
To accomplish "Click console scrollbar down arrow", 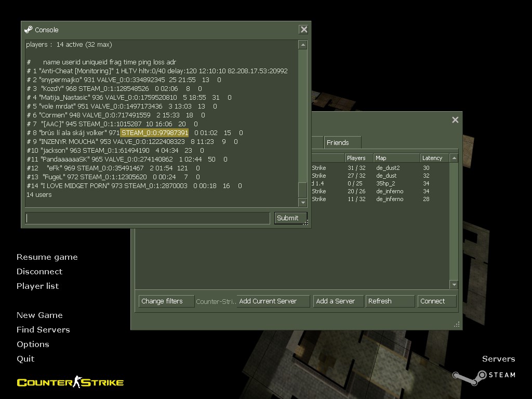I will (303, 203).
